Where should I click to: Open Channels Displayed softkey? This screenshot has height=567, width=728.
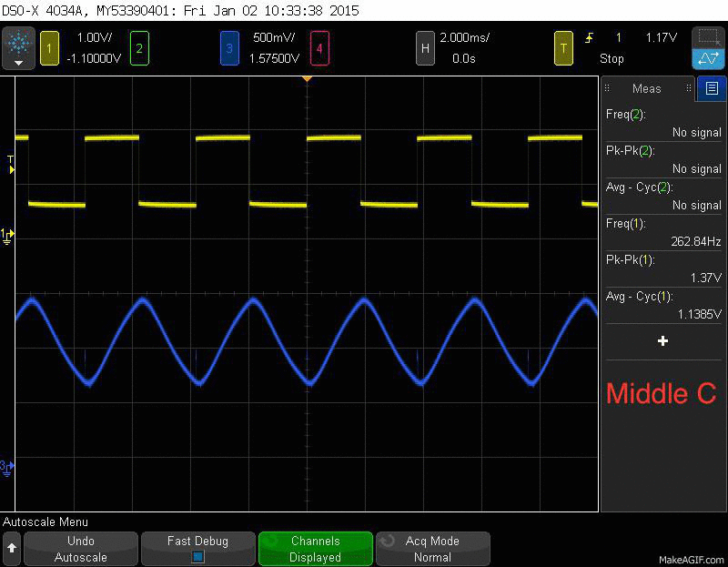pos(315,549)
